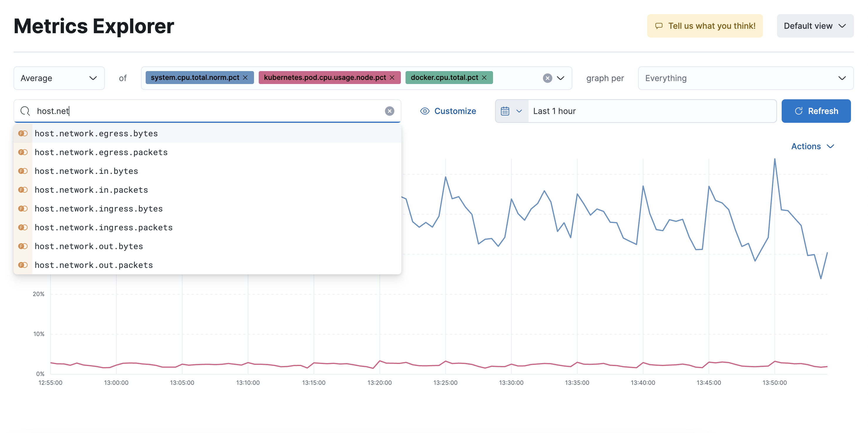Select host.network.in.bytes suggestion
868x433 pixels.
(207, 171)
